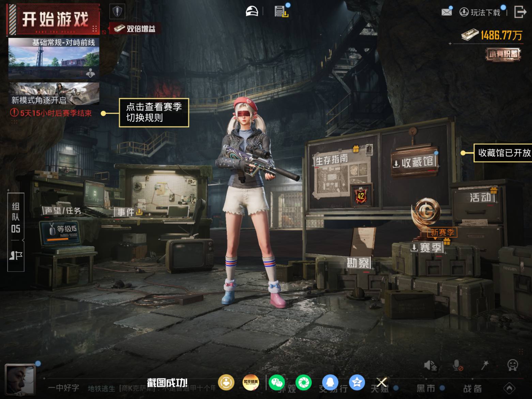532x399 pixels.
Task: Toggle the speaker voice output
Action: [x=430, y=366]
